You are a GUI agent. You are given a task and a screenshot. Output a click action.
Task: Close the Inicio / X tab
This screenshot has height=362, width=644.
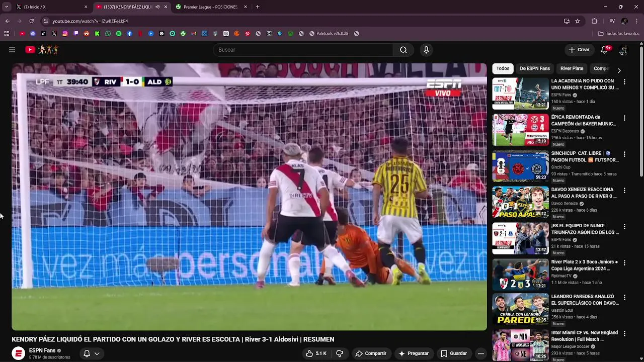coord(86,7)
